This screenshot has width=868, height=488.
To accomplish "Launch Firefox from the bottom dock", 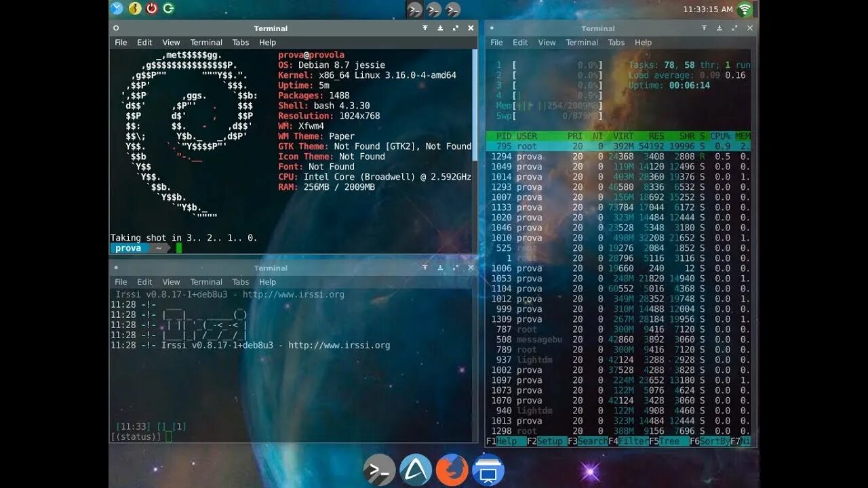I will click(452, 470).
